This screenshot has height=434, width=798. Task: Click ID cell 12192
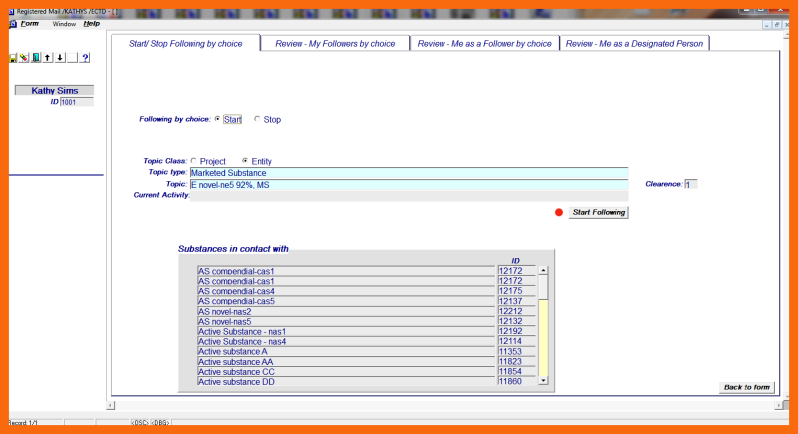(517, 331)
